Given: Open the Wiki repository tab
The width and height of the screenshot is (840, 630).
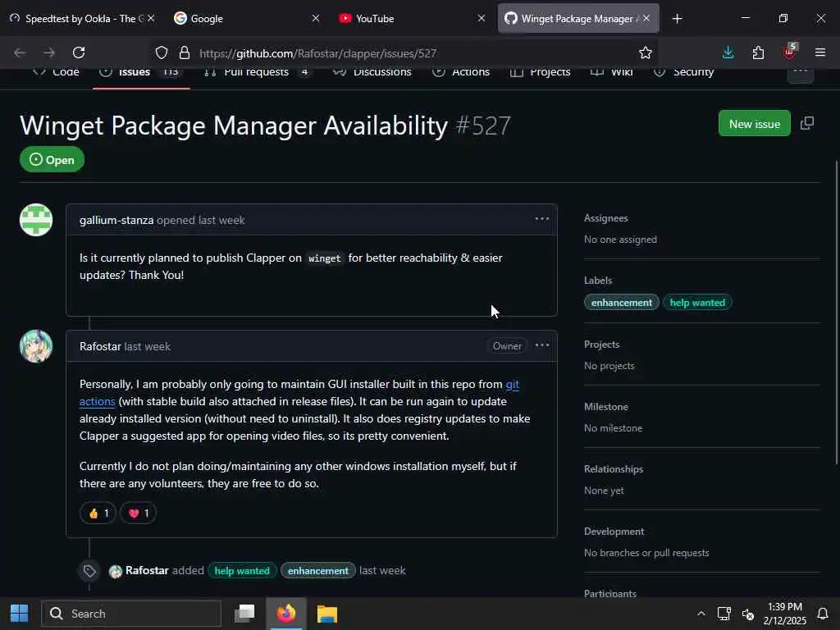Looking at the screenshot, I should [x=611, y=72].
